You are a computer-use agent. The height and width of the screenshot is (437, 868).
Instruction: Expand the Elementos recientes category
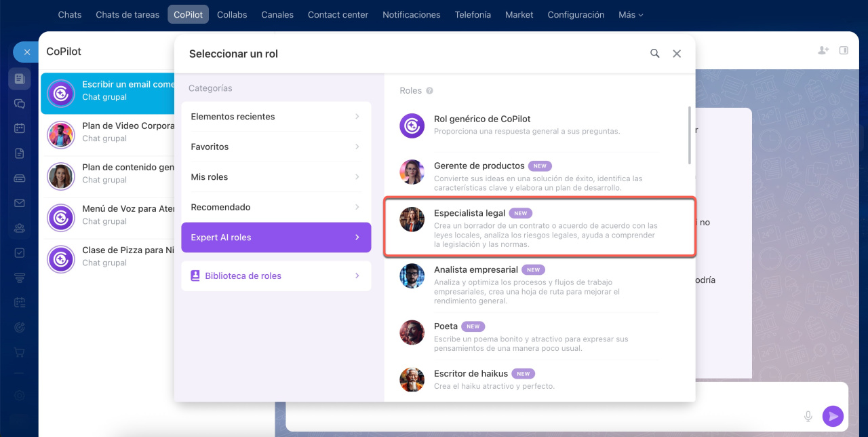point(276,117)
